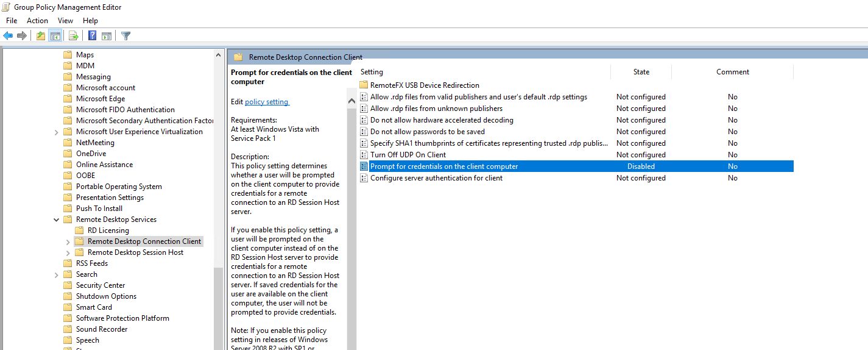Click the Forward arrow toolbar icon
Viewport: 868px width, 350px height.
pyautogui.click(x=22, y=36)
